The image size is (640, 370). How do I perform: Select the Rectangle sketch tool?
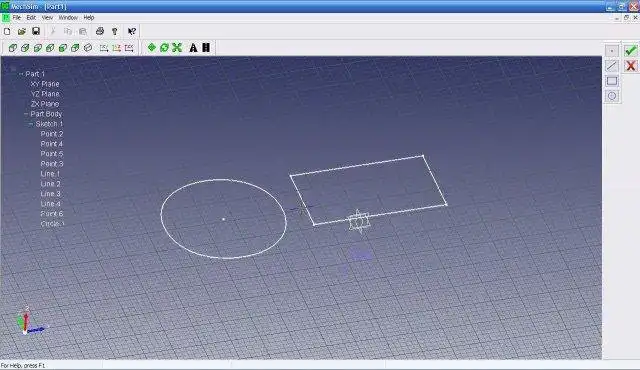point(611,81)
